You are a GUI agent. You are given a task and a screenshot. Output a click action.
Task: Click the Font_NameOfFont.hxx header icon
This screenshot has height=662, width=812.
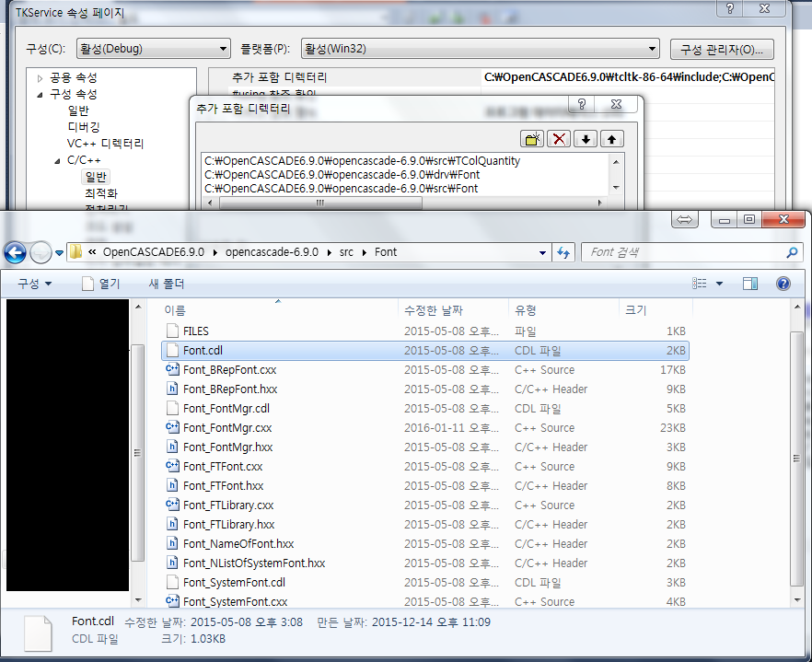tap(172, 543)
